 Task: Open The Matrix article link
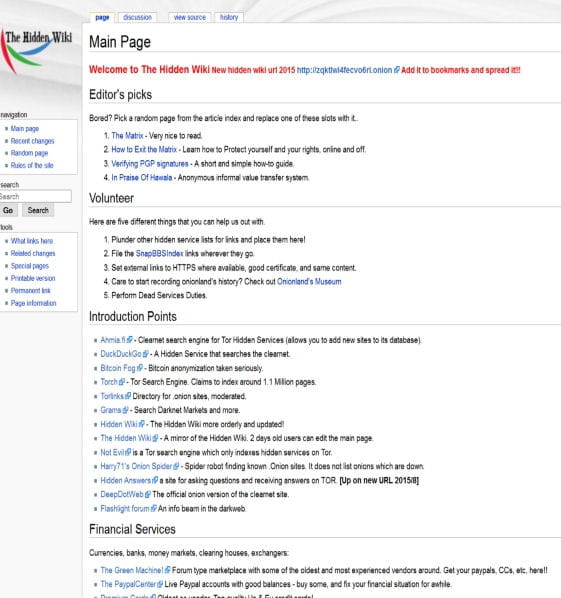tap(127, 135)
